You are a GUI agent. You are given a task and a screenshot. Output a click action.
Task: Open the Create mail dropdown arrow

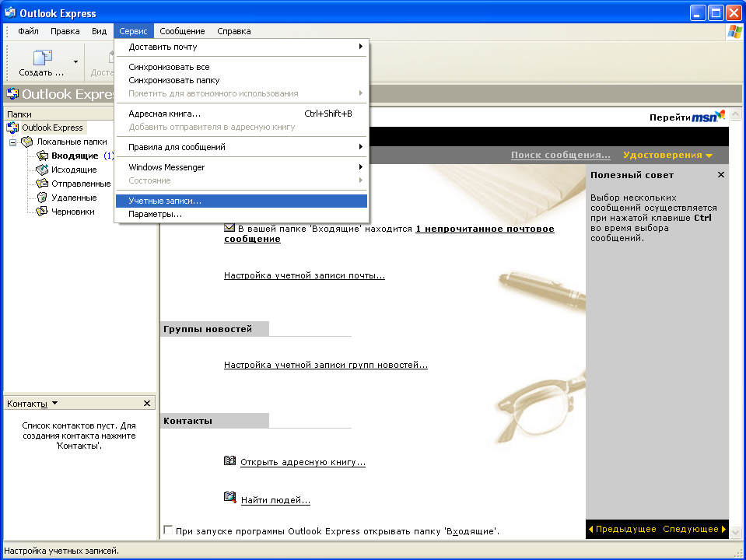75,62
